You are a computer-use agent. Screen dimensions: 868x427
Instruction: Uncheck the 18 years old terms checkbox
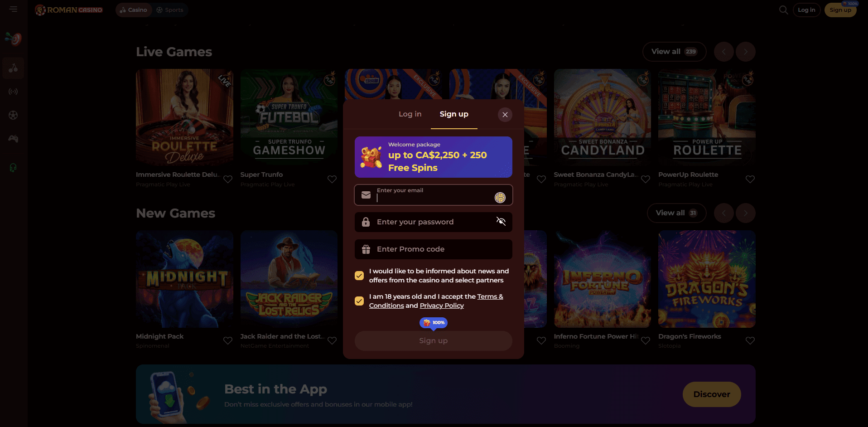tap(359, 301)
